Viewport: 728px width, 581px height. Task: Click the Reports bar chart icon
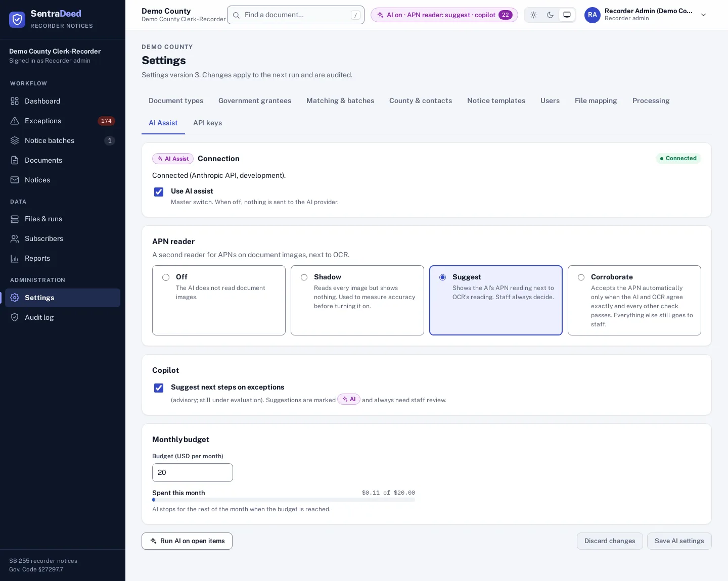click(x=15, y=258)
